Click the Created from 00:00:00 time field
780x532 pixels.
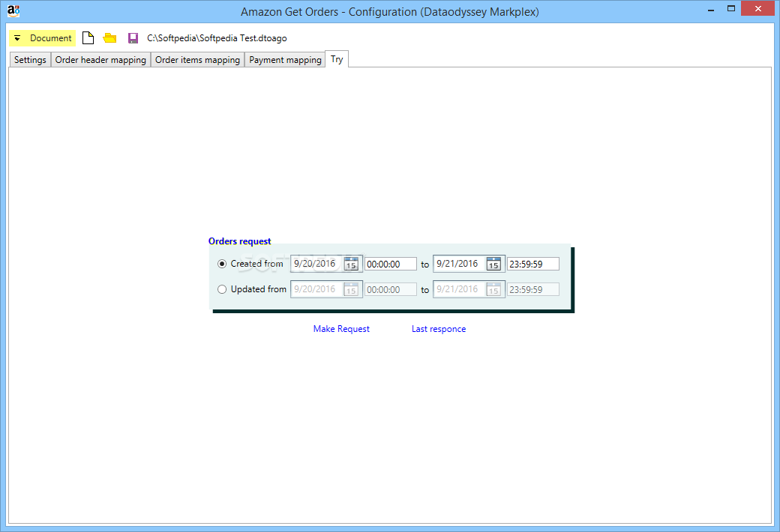click(x=391, y=264)
